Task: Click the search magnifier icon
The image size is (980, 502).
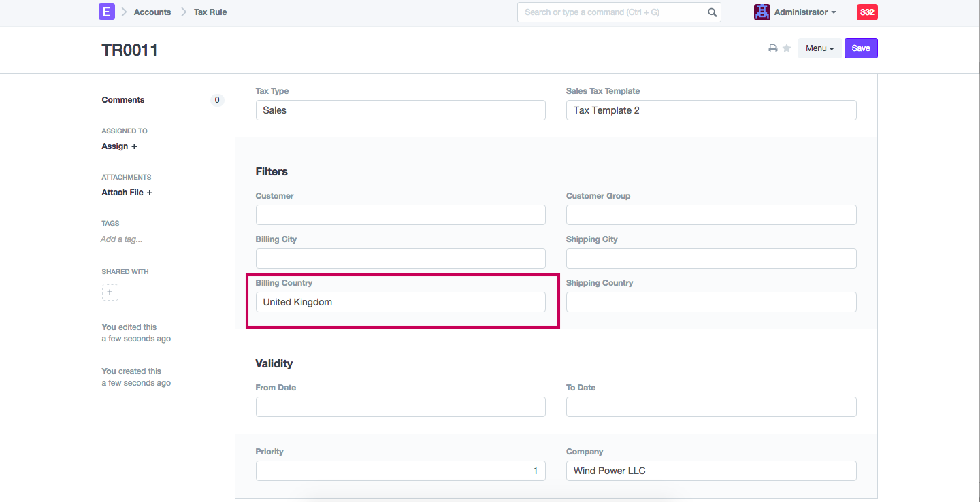Action: click(712, 12)
